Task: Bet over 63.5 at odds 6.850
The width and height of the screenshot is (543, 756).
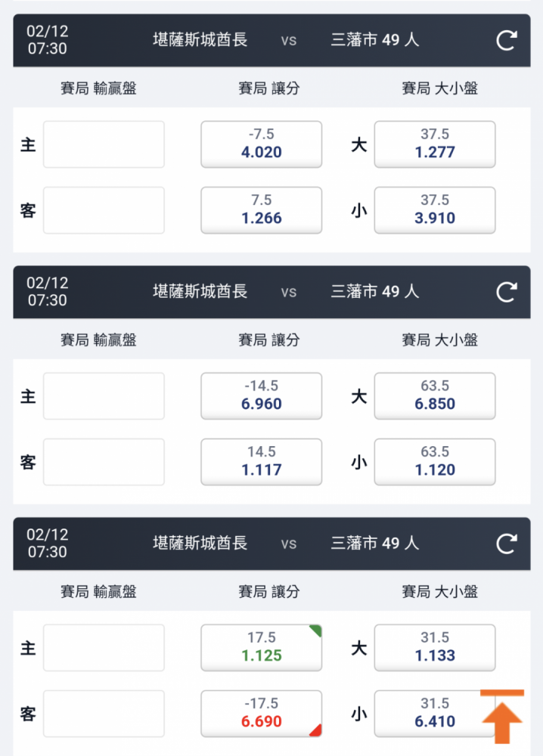Action: click(435, 396)
